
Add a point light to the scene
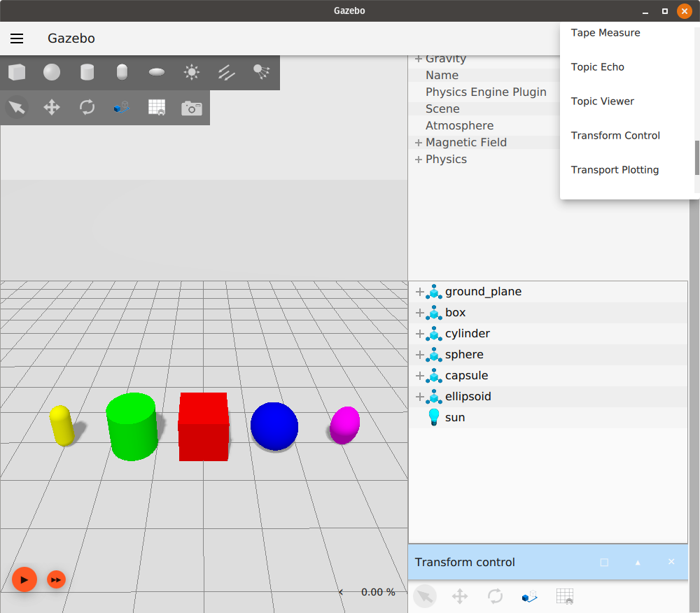[x=191, y=72]
